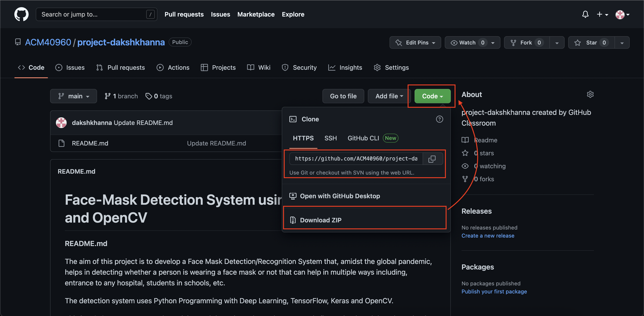
Task: Expand the Fork options arrow
Action: pos(557,42)
